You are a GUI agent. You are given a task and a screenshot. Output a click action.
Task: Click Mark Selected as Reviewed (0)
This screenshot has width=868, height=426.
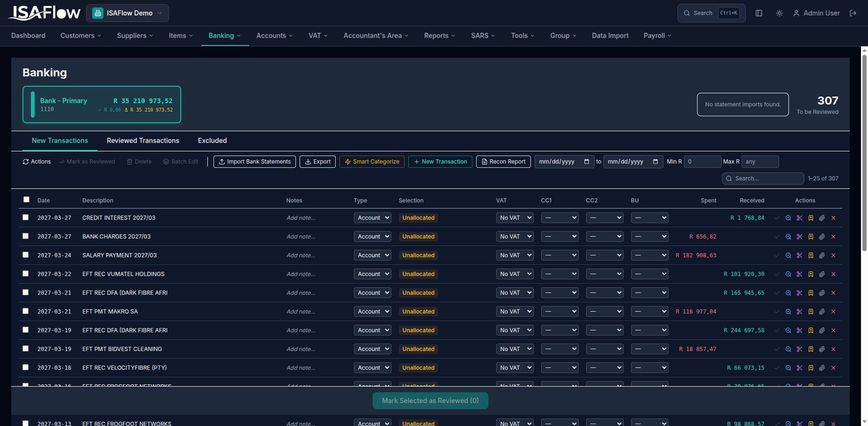click(x=430, y=401)
